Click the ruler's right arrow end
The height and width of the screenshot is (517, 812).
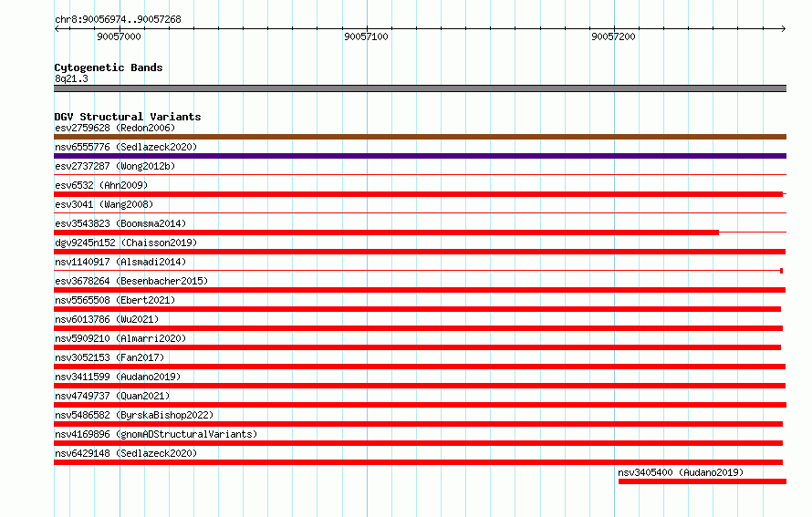coord(784,29)
